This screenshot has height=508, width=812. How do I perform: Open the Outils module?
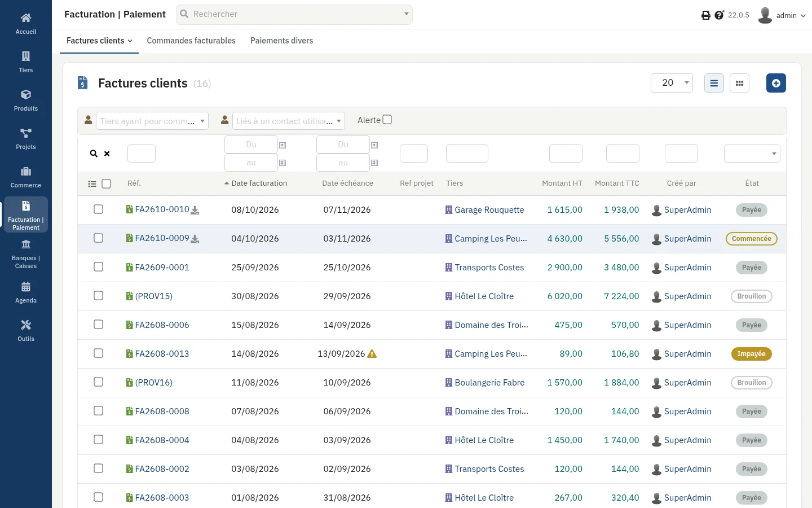26,331
